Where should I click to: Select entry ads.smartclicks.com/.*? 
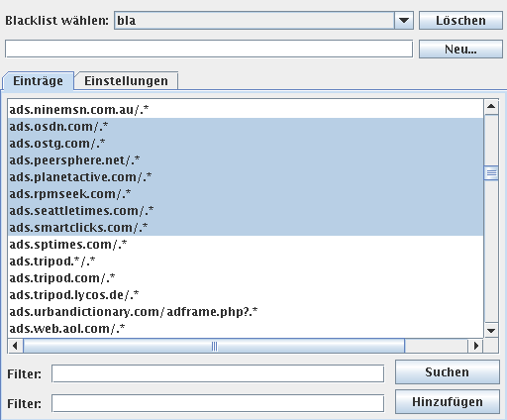coord(246,227)
